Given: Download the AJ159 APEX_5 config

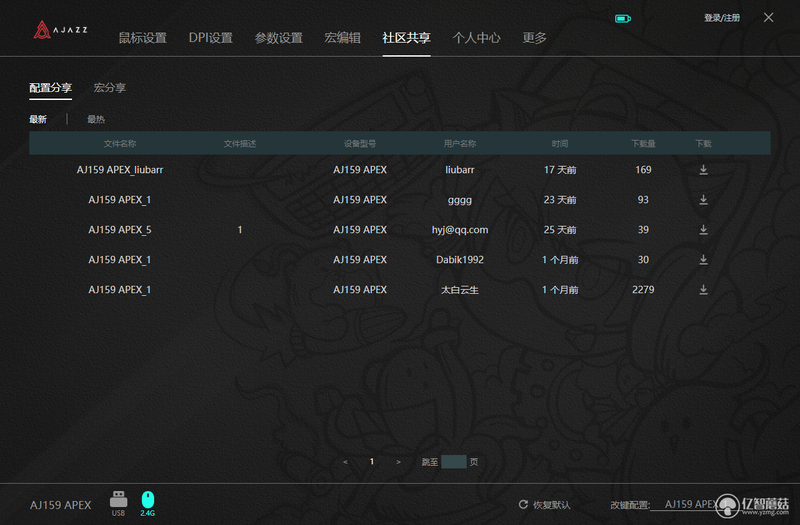Looking at the screenshot, I should click(x=703, y=230).
